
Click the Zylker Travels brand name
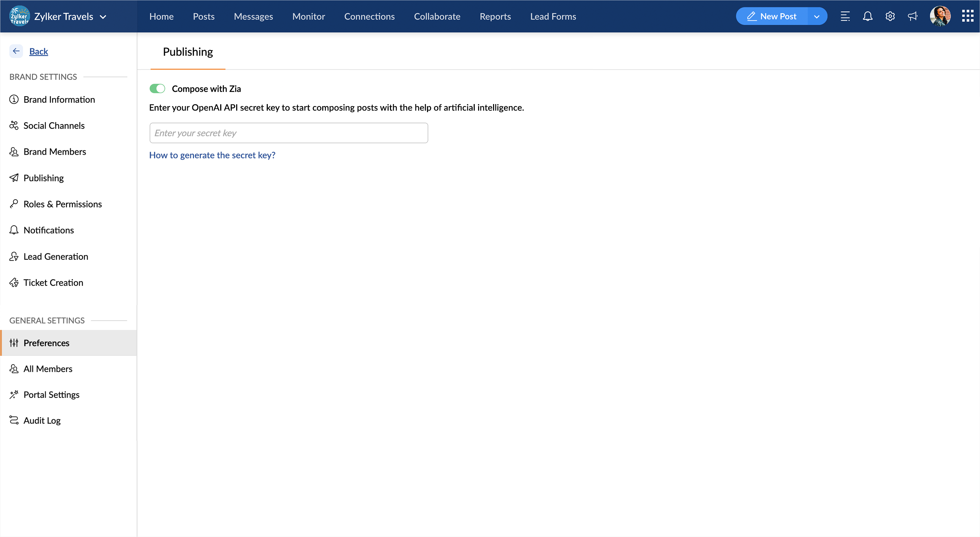coord(64,16)
